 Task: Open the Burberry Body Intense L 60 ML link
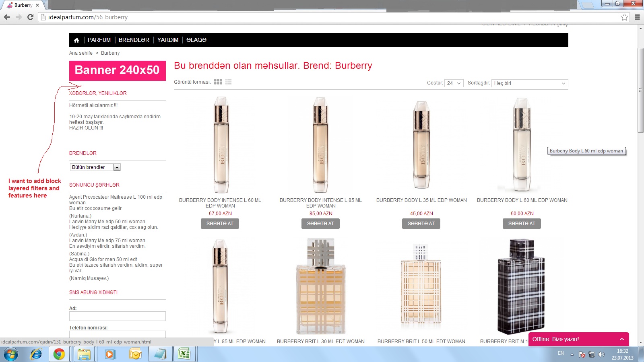tap(220, 203)
